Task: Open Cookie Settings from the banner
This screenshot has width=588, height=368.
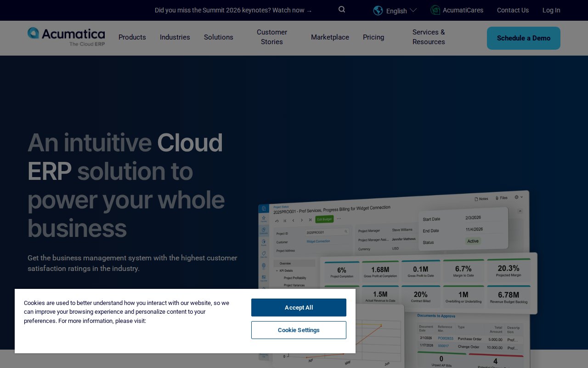Action: [x=299, y=330]
